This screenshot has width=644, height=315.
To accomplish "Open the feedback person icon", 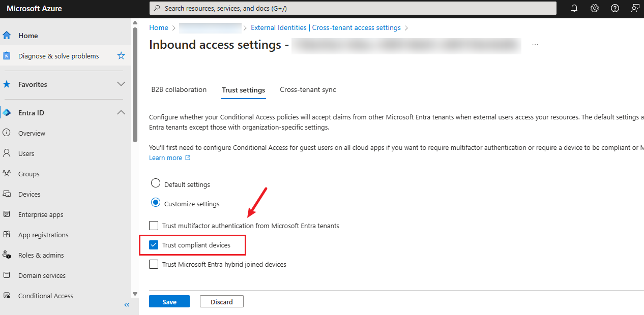I will point(635,8).
